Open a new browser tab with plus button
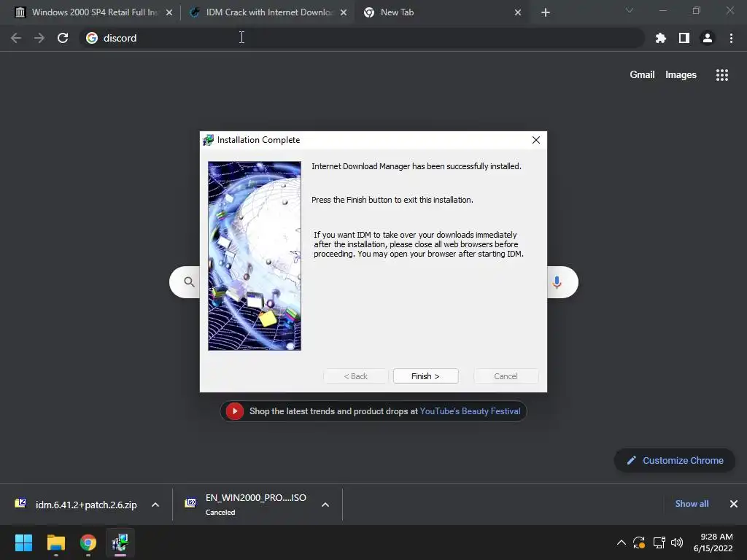The image size is (747, 560). pyautogui.click(x=546, y=12)
